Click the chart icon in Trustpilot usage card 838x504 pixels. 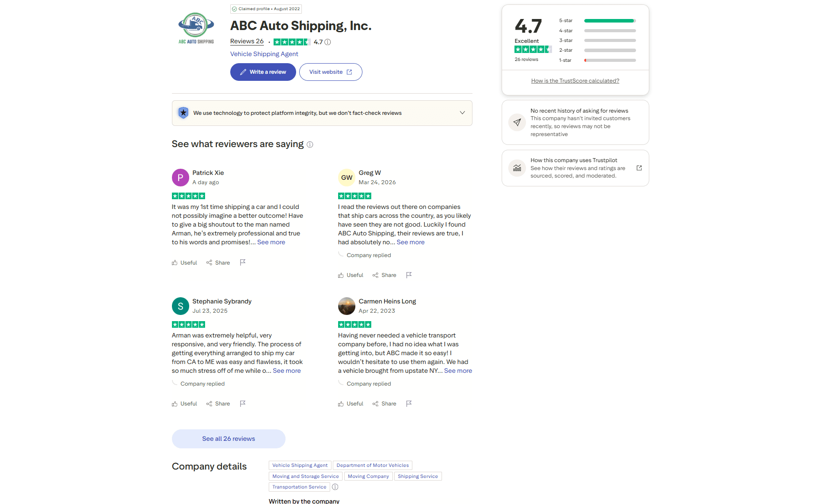(517, 168)
